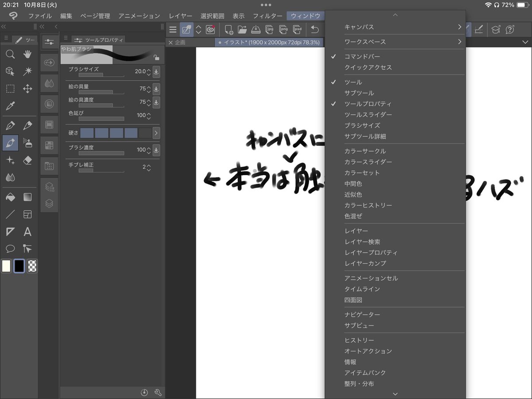This screenshot has height=399, width=532.
Task: Select the Blend droplets tool
Action: point(10,178)
